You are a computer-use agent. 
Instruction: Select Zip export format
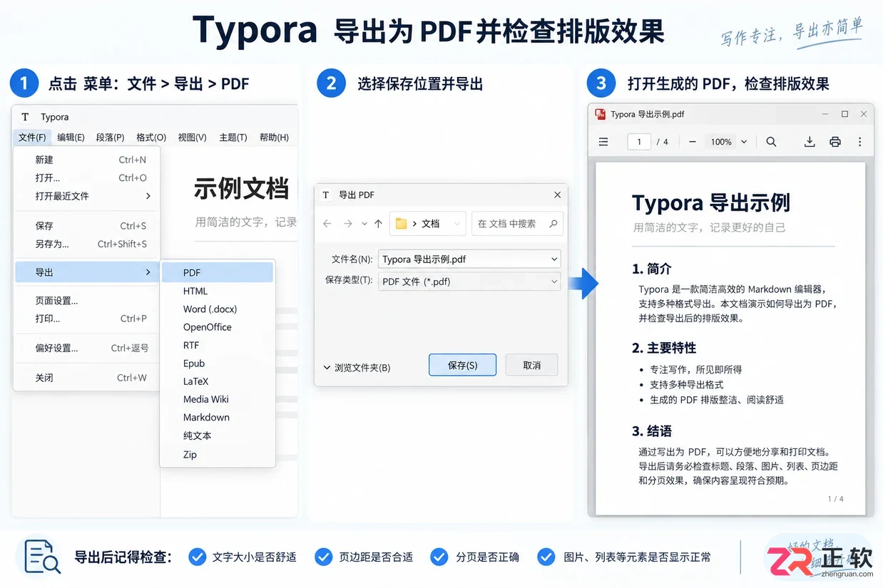pos(218,455)
